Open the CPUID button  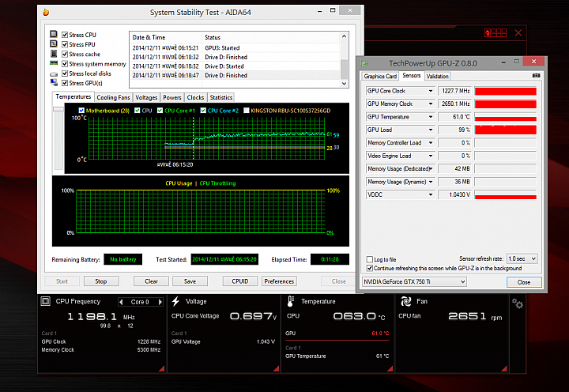click(x=240, y=281)
